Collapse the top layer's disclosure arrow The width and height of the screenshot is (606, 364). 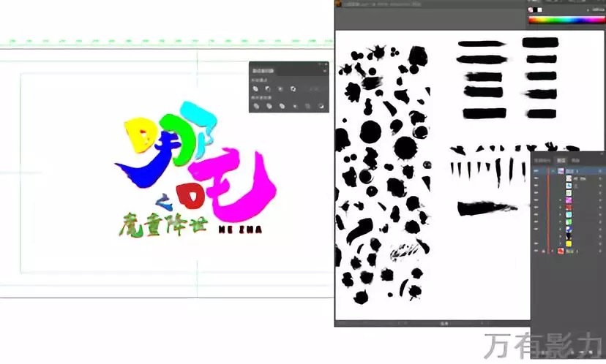coord(553,170)
